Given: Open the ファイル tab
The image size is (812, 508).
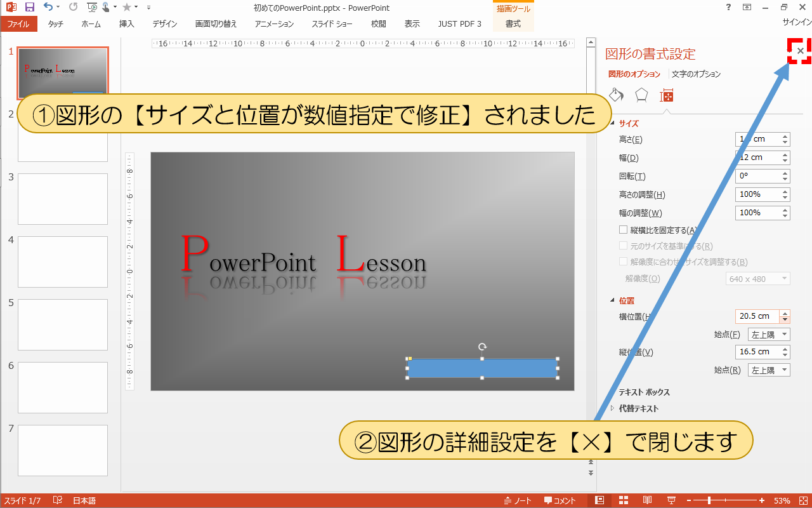Looking at the screenshot, I should point(18,24).
